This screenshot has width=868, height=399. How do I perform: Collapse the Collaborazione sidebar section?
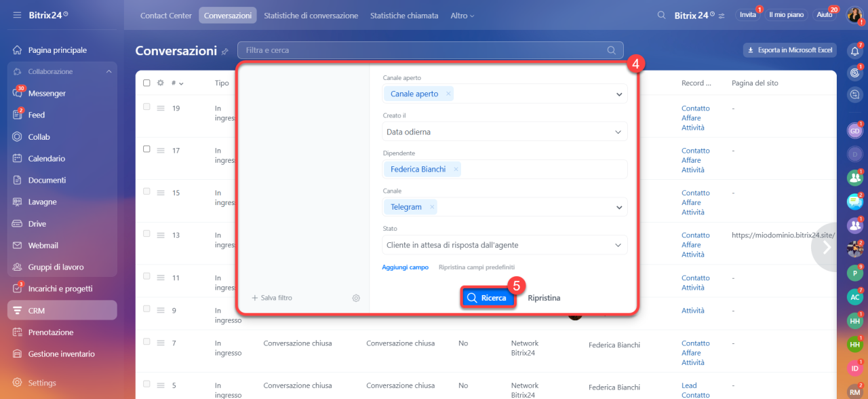pos(109,72)
